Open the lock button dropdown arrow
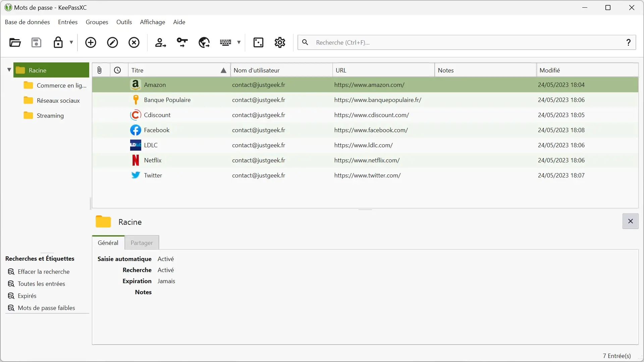The width and height of the screenshot is (644, 362). 71,42
